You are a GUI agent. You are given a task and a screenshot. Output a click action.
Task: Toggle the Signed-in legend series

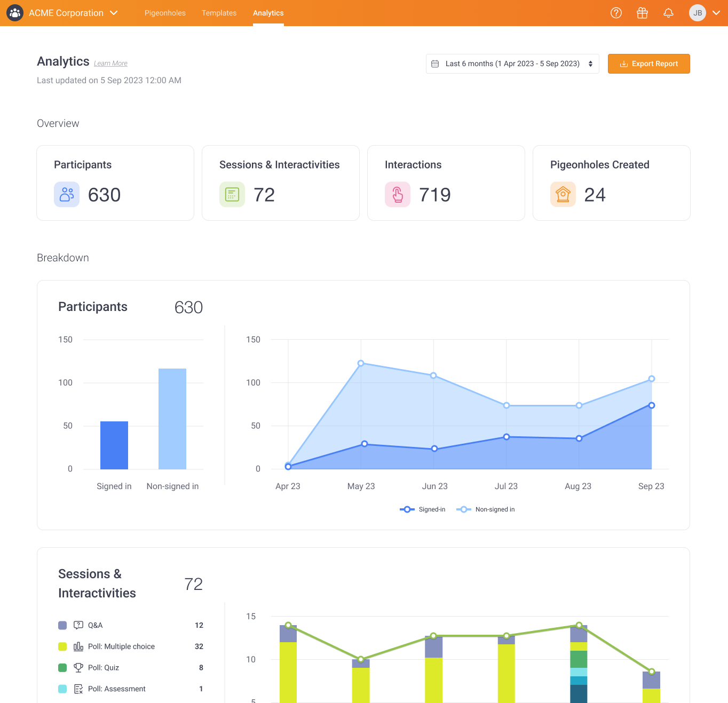(x=423, y=509)
